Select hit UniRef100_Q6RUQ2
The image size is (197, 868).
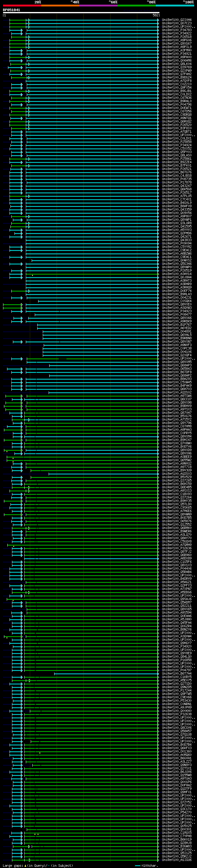click(x=177, y=121)
